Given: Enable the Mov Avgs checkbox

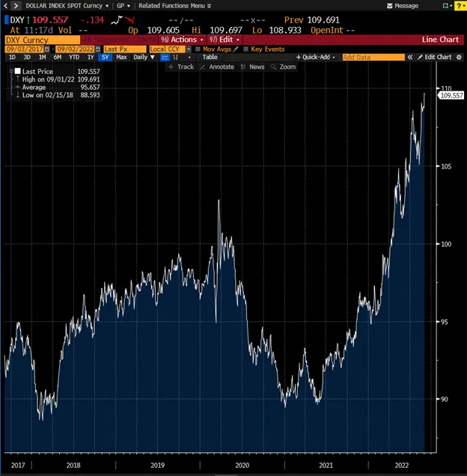Looking at the screenshot, I should pyautogui.click(x=198, y=49).
